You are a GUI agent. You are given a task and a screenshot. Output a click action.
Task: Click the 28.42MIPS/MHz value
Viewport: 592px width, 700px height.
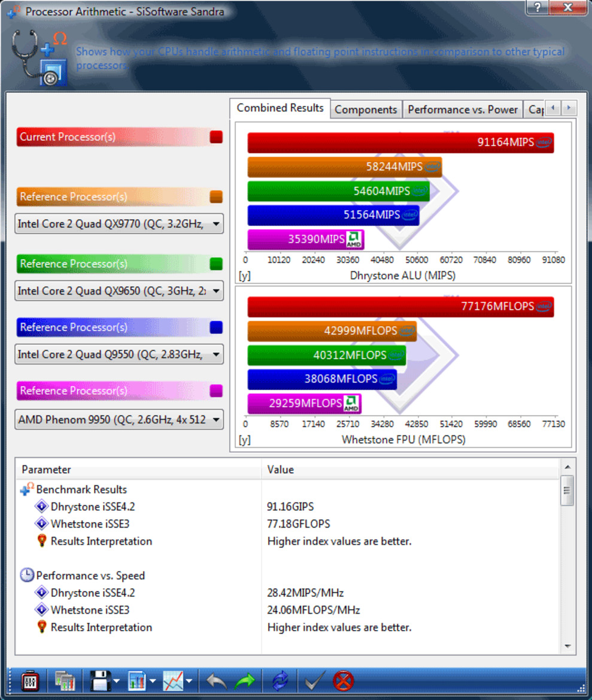pyautogui.click(x=305, y=593)
